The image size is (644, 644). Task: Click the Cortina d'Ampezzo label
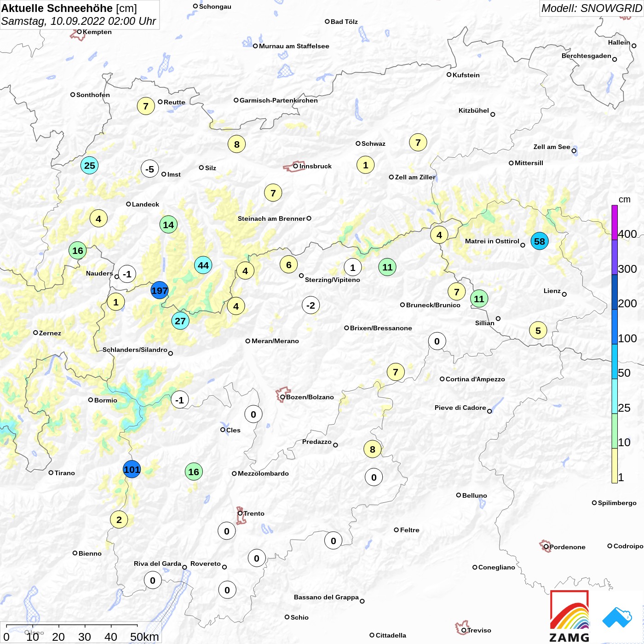point(475,379)
